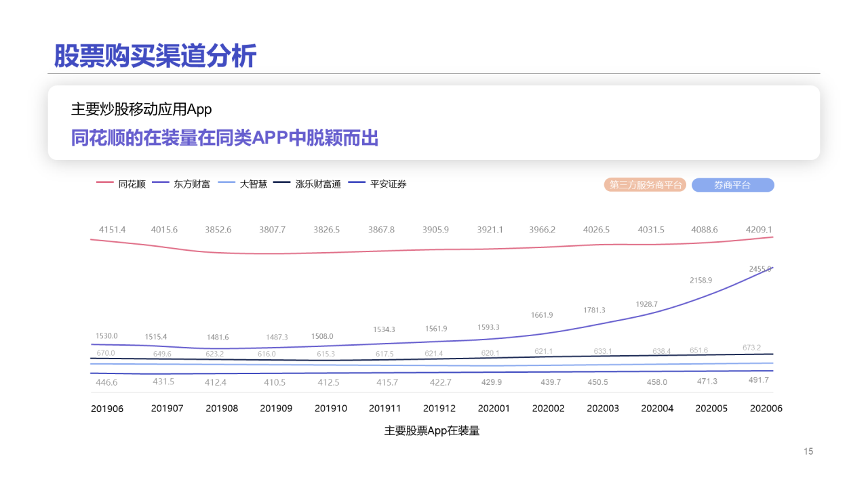Screen dimensions: 868x488
Task: Select the slide title 股票购买渠道分析
Action: (155, 56)
